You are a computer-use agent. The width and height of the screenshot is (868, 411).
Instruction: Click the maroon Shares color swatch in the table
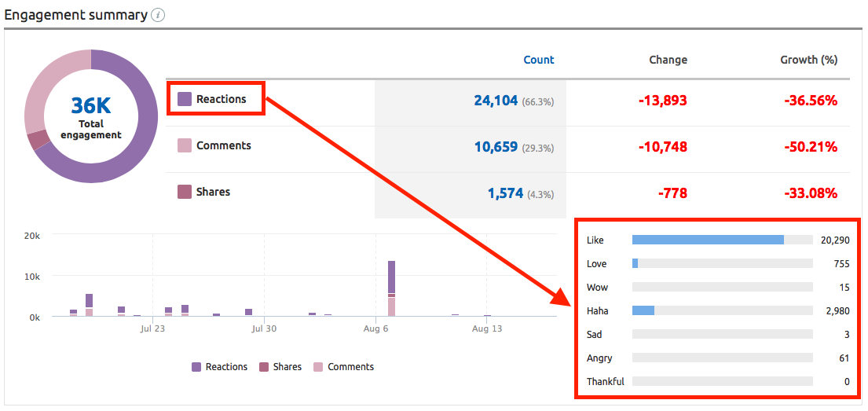(185, 193)
